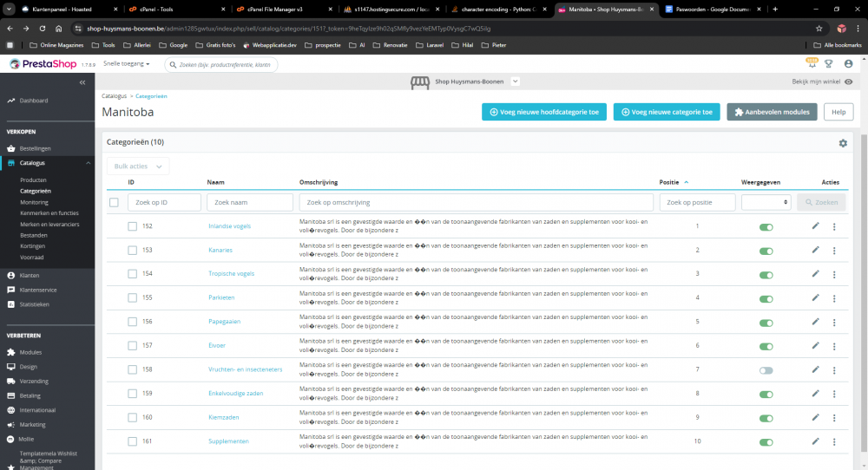Switch to Paswoorden Google Documenten tab

[x=713, y=10]
